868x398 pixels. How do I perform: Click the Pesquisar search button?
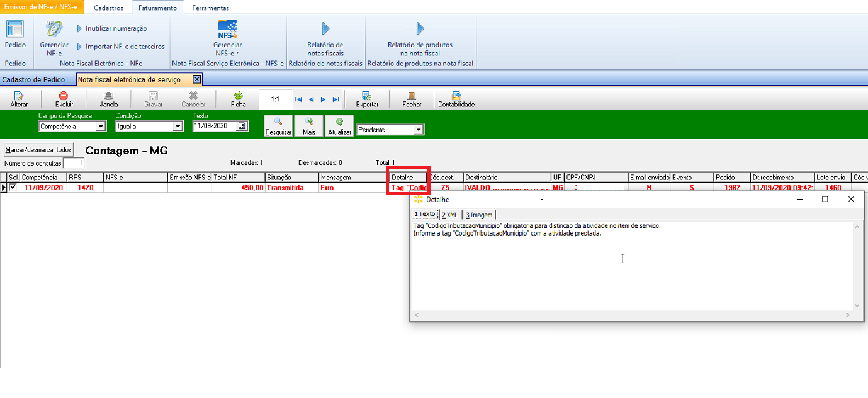pyautogui.click(x=278, y=126)
